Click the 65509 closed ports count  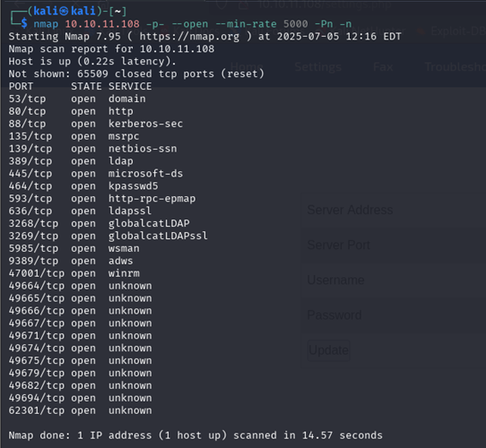[93, 74]
